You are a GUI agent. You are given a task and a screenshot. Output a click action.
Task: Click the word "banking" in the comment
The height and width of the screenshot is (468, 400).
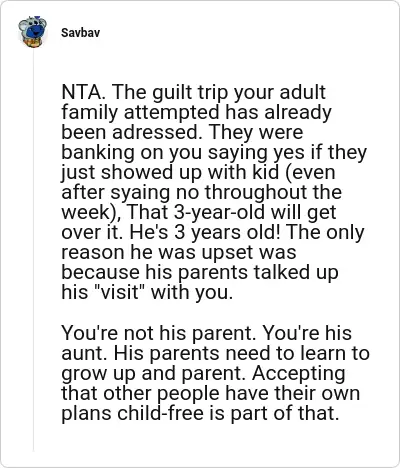click(x=98, y=153)
